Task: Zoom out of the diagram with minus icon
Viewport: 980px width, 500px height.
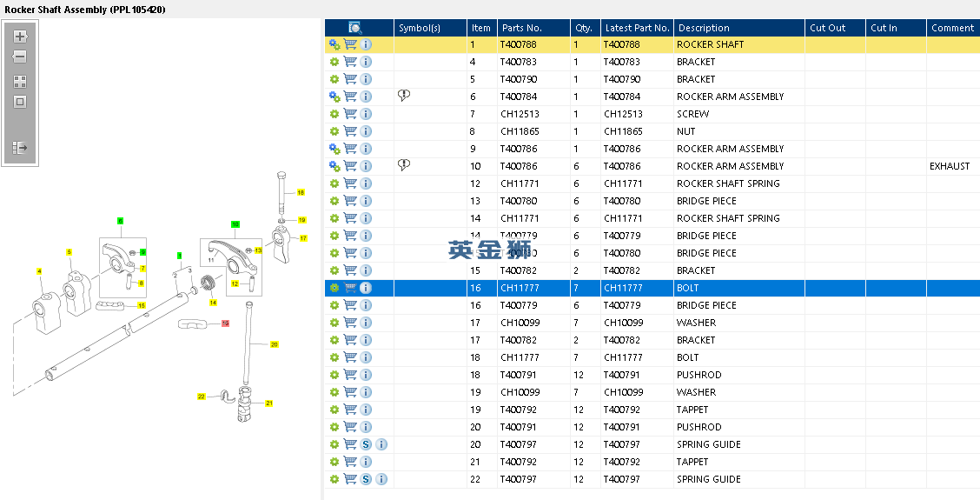Action: [19, 57]
